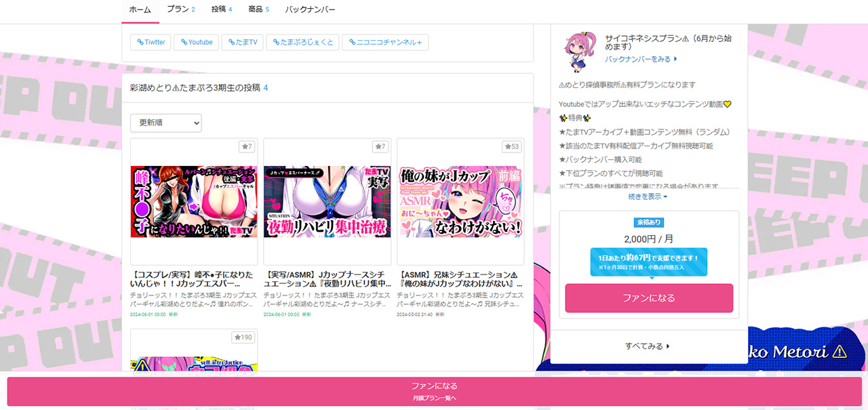Switch to the プラン tab
The image size is (868, 410).
[x=180, y=9]
